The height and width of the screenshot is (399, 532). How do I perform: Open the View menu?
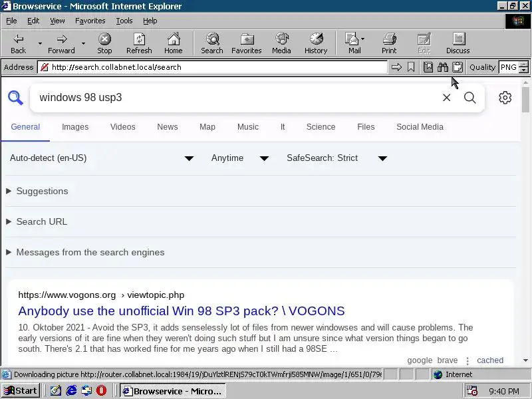(x=57, y=21)
